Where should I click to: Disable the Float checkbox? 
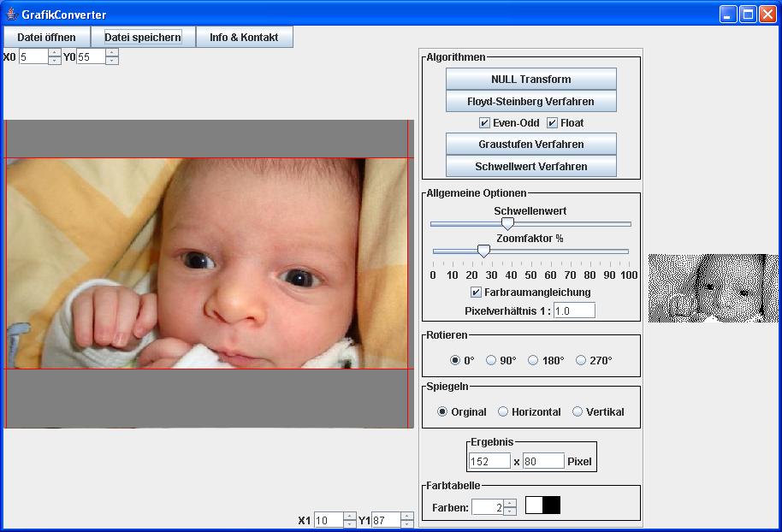pos(552,122)
